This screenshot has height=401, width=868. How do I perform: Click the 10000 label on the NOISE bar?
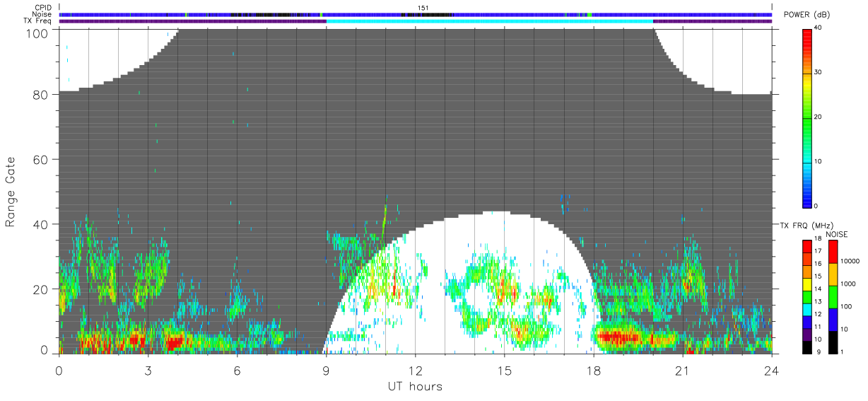point(851,261)
